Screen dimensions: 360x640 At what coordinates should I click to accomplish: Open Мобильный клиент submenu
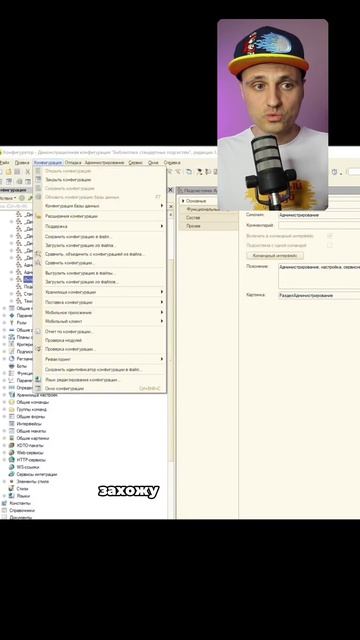(x=100, y=321)
